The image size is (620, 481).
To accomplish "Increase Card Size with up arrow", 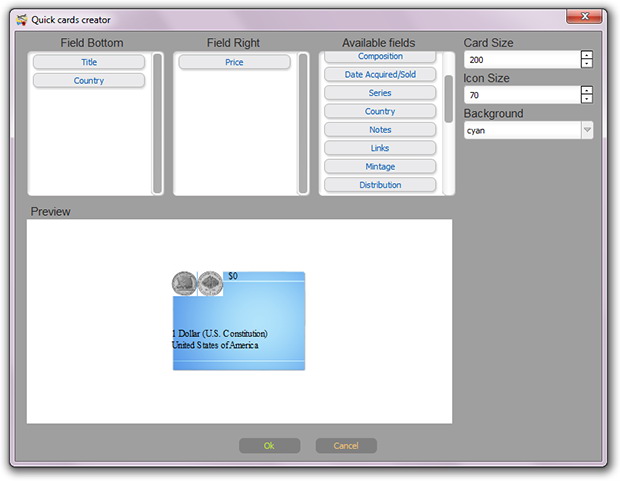I will pyautogui.click(x=587, y=55).
